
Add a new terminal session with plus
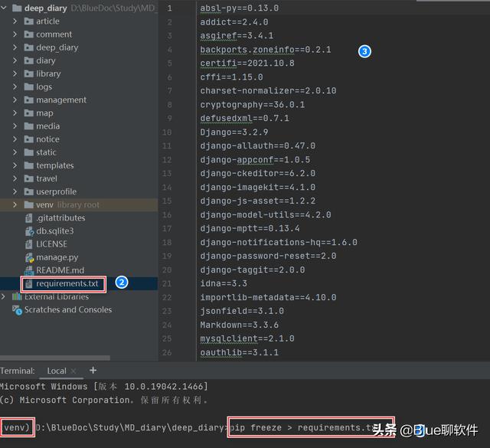93,371
